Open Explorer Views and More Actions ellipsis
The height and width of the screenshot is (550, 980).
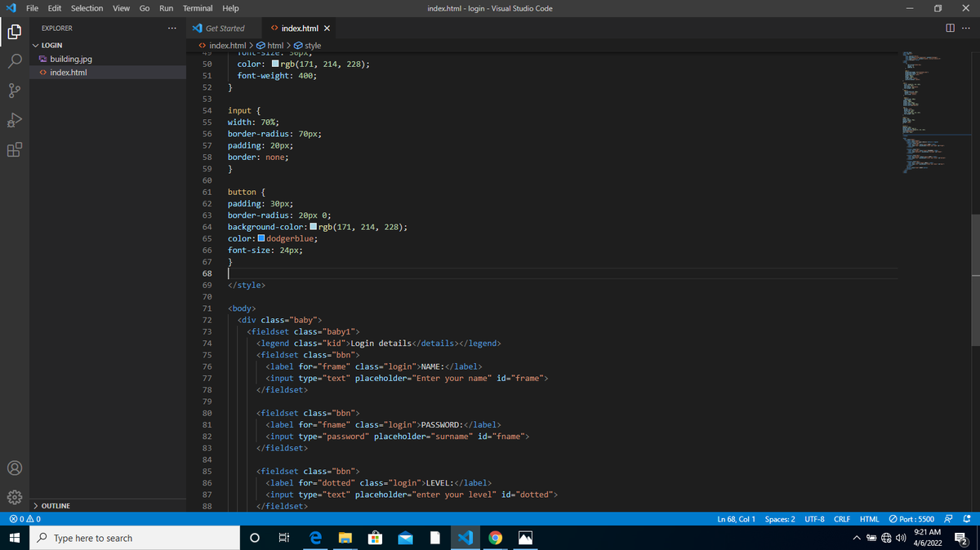tap(171, 28)
